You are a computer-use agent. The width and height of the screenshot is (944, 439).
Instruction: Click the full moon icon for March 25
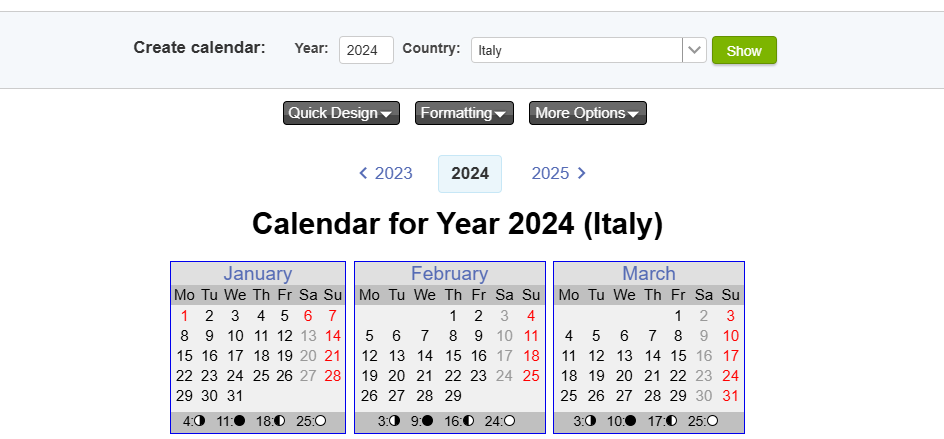pos(712,421)
